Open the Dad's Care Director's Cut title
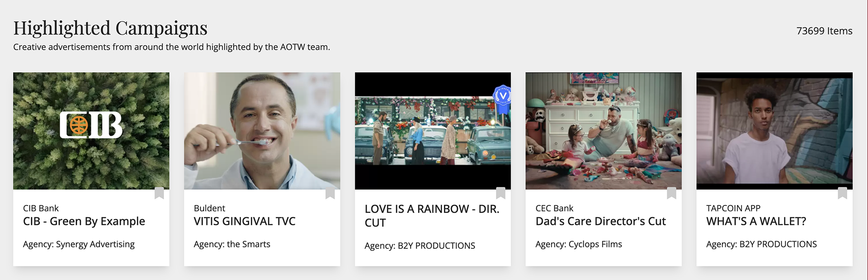 click(601, 221)
